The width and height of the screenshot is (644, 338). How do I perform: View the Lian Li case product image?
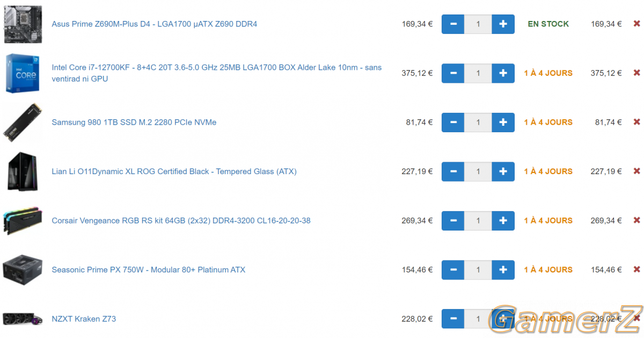22,171
